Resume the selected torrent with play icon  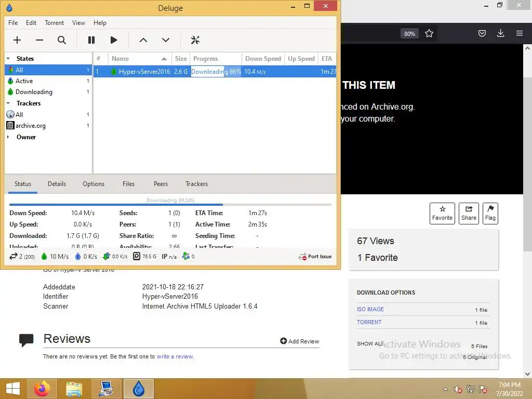click(114, 40)
